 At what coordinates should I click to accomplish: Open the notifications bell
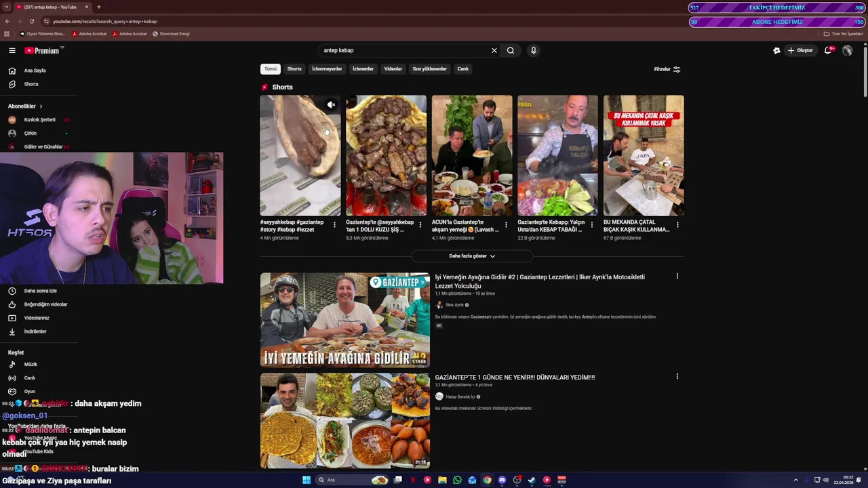pos(828,50)
